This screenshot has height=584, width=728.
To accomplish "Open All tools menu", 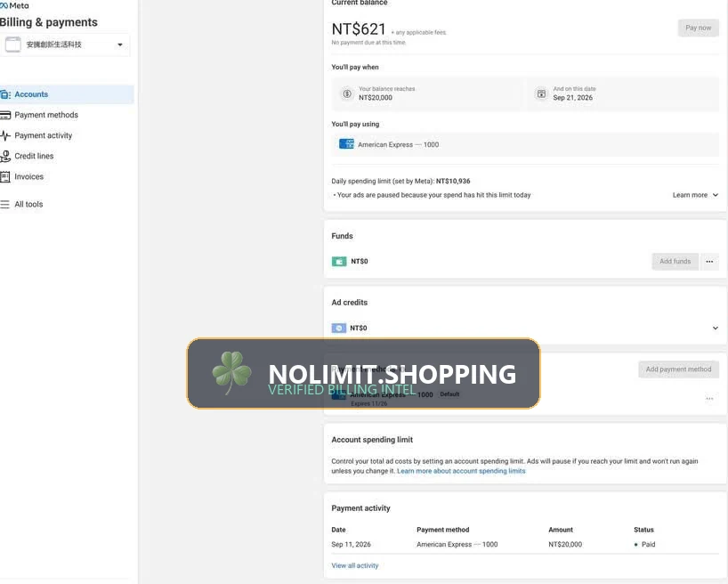I will pyautogui.click(x=28, y=205).
